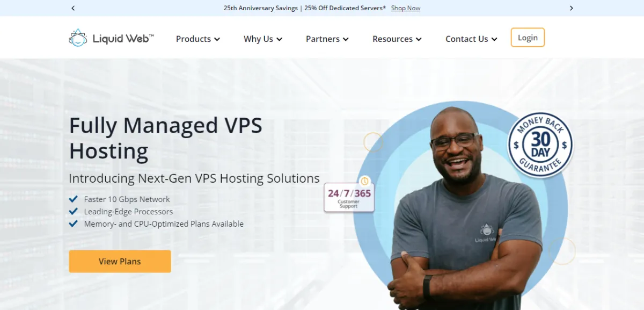
Task: Open the Contact Us menu
Action: point(471,39)
